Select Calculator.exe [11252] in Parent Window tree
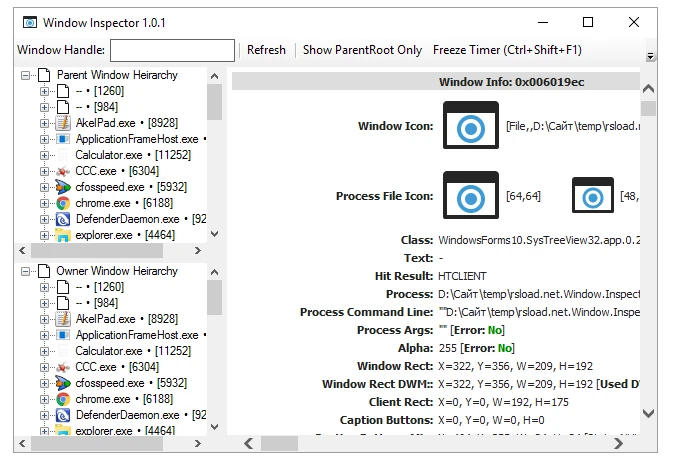Image resolution: width=685 pixels, height=473 pixels. (x=133, y=155)
